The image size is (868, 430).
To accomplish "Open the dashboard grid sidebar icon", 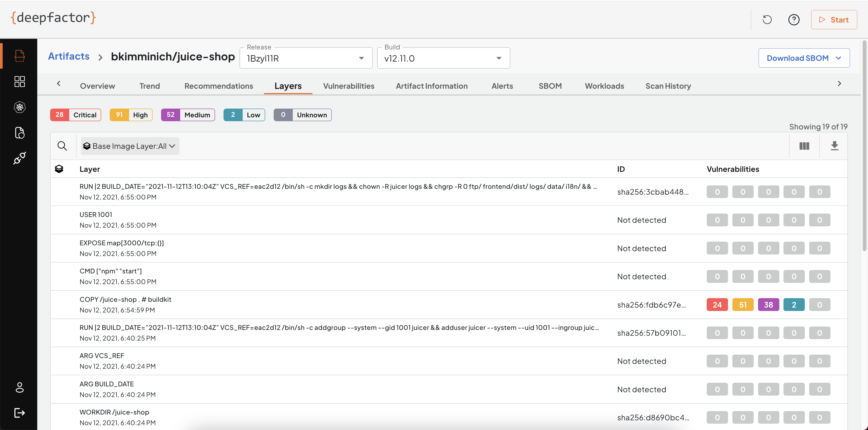I will click(x=20, y=81).
